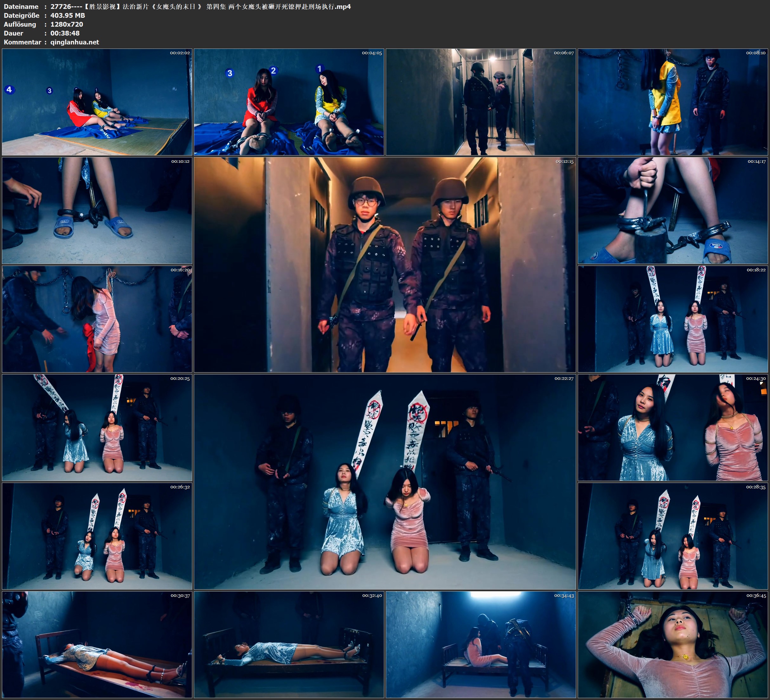Click the 1280x720 resolution value
Screen dimensions: 770x700
coord(66,24)
